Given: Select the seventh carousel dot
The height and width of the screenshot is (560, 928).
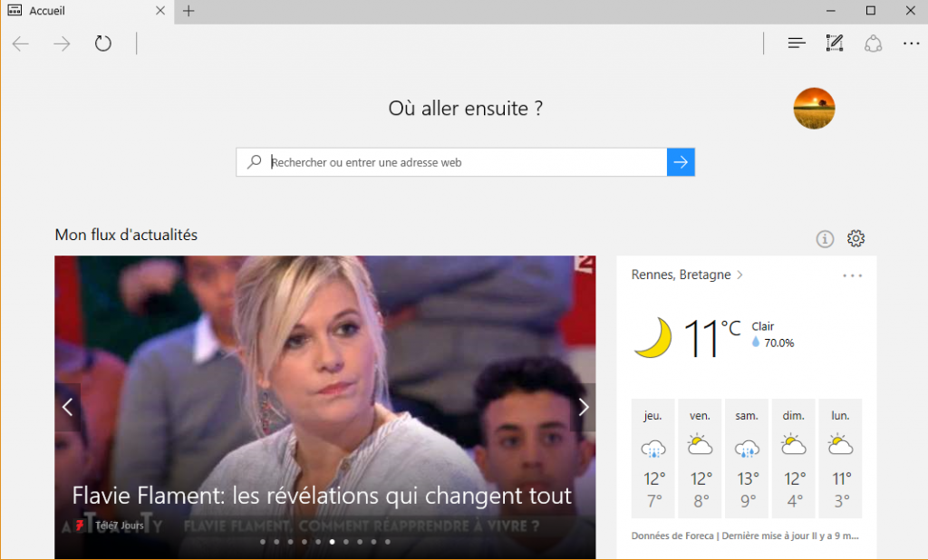Looking at the screenshot, I should coord(345,542).
